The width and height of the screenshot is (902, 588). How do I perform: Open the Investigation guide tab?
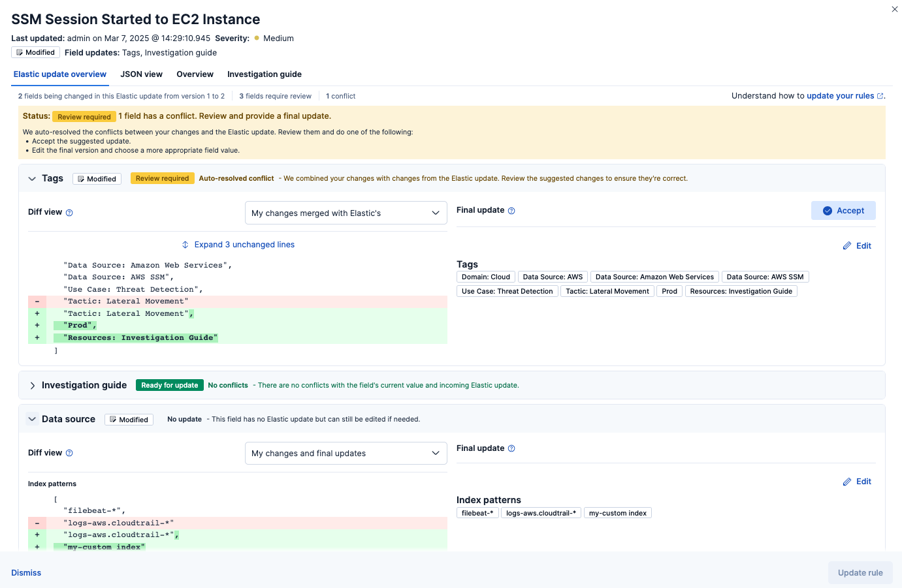click(x=265, y=74)
